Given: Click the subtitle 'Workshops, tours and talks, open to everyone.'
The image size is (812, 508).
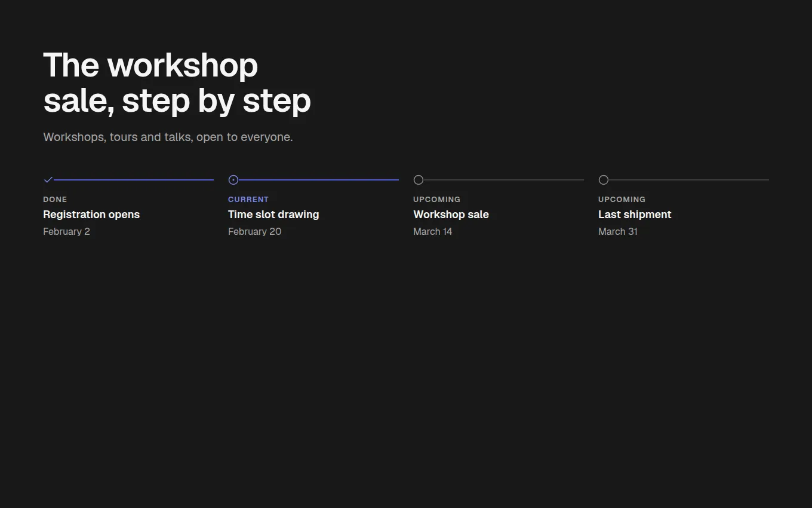Looking at the screenshot, I should tap(168, 137).
